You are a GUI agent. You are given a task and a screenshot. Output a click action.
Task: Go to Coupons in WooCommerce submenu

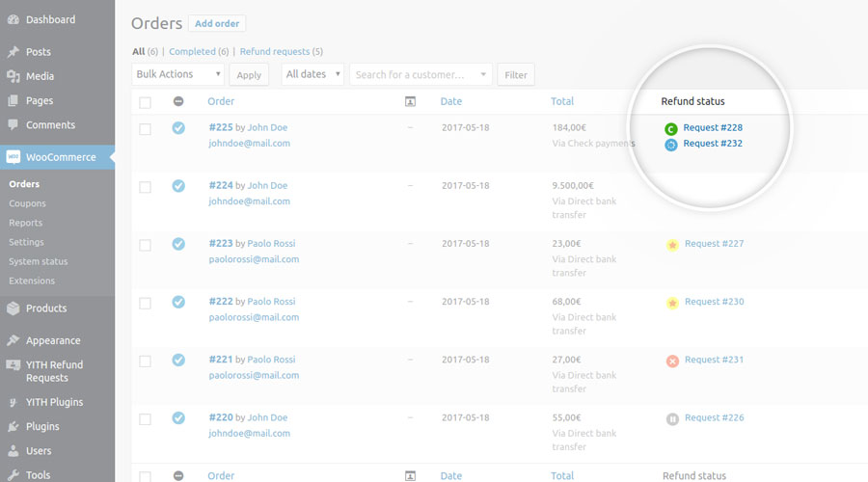[x=27, y=203]
